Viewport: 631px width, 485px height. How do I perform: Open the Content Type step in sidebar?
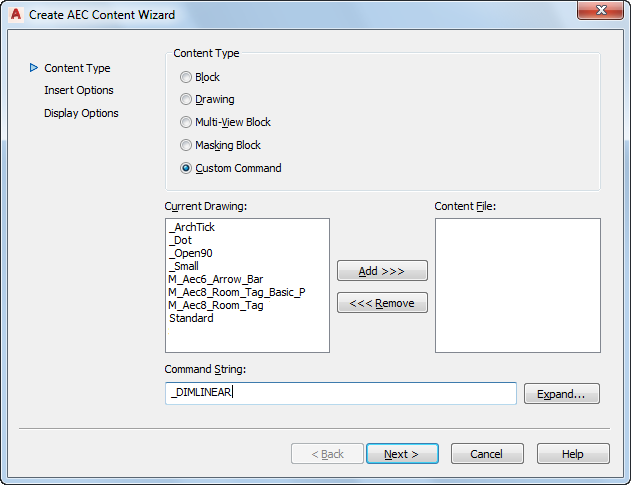(77, 68)
